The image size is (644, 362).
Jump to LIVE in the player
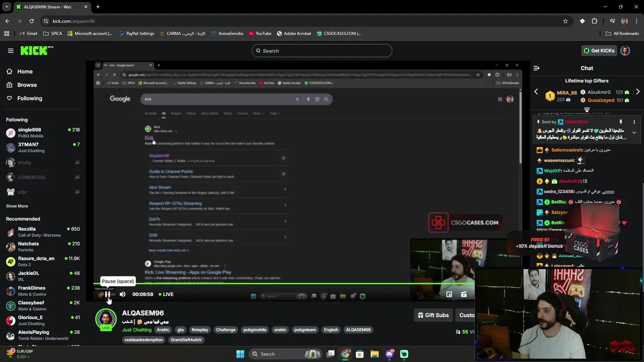tap(166, 294)
